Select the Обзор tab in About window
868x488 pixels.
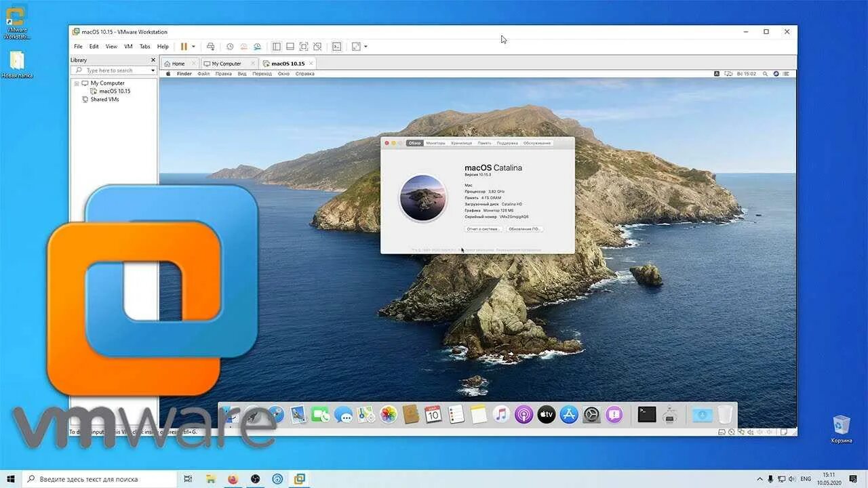(414, 143)
